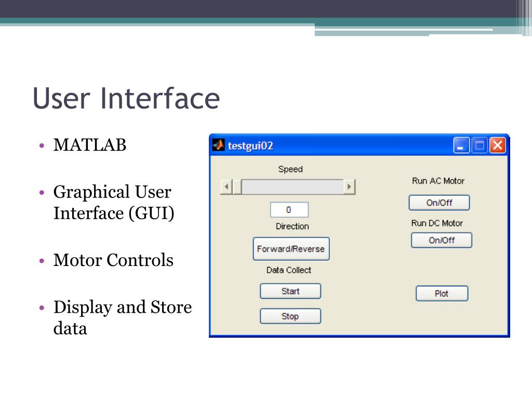The height and width of the screenshot is (399, 532).
Task: Maximize the testgui02 window
Action: [480, 145]
